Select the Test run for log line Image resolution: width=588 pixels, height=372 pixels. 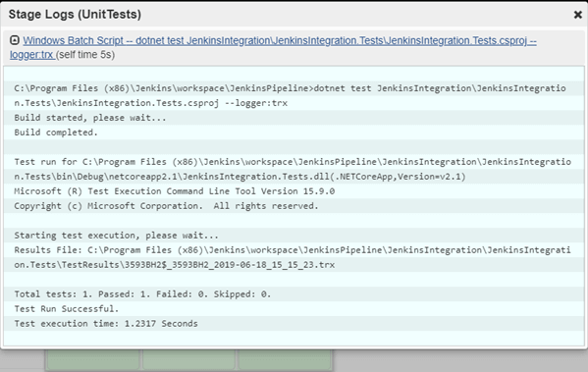pos(293,169)
